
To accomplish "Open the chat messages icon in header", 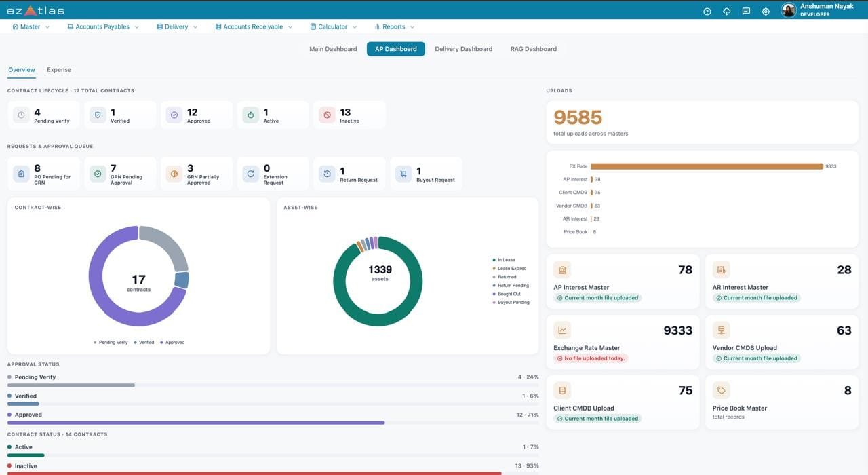I will click(746, 12).
